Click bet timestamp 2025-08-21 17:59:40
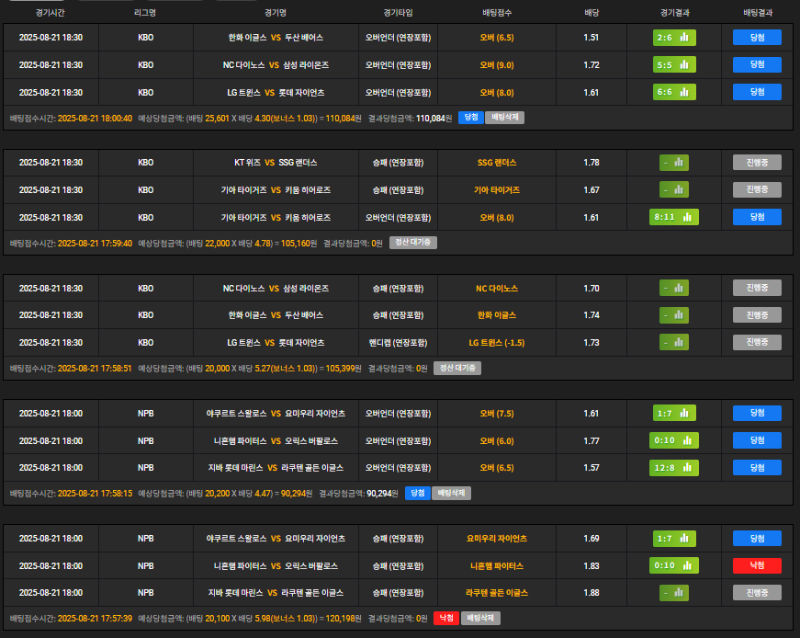The image size is (800, 638). pos(95,243)
